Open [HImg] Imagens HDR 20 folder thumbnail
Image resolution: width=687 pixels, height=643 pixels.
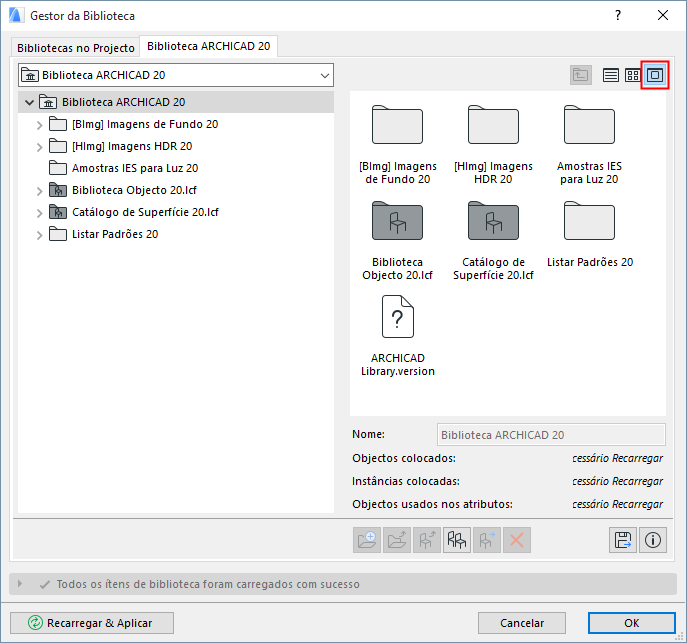pyautogui.click(x=493, y=145)
